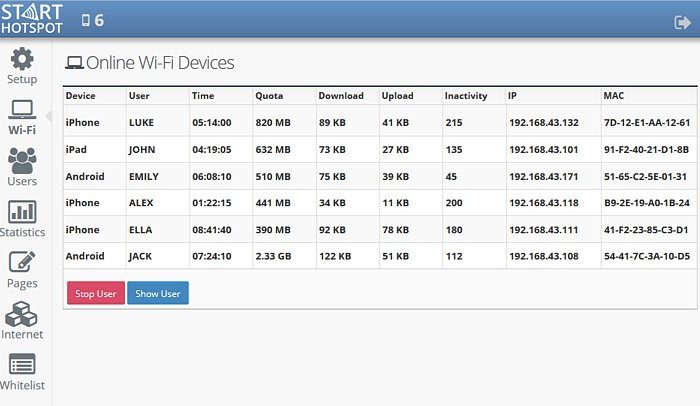
Task: Click the Setup label in the sidebar
Action: [22, 80]
